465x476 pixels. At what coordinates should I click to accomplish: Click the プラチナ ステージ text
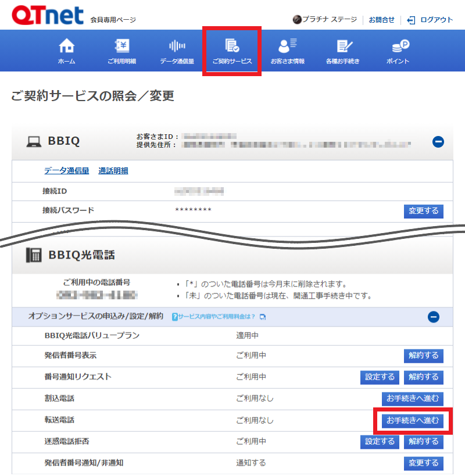[x=330, y=19]
